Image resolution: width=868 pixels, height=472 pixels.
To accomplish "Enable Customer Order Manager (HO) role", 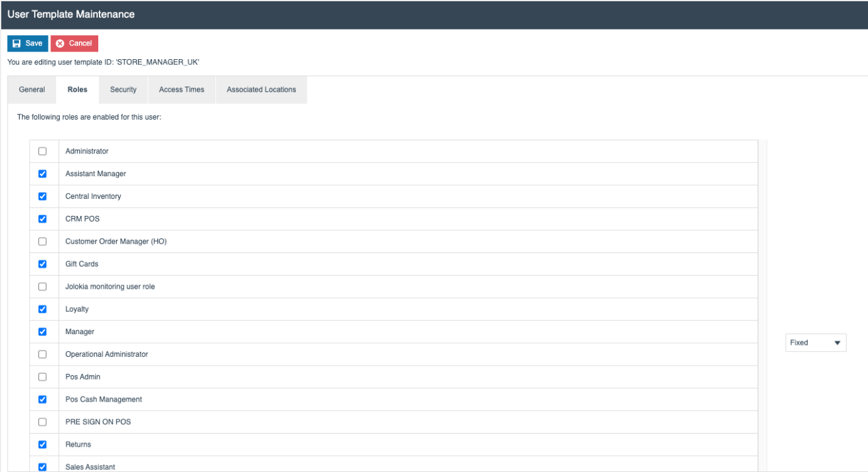I will pyautogui.click(x=42, y=241).
